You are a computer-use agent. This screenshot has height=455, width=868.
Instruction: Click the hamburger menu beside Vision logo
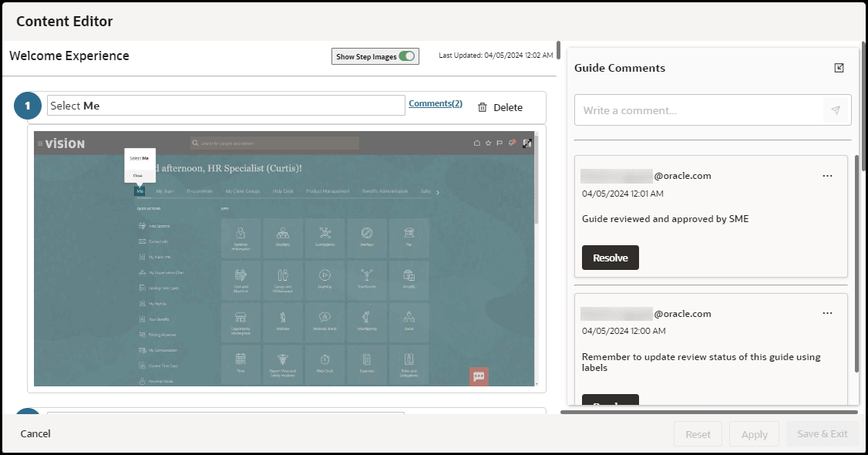tap(40, 143)
